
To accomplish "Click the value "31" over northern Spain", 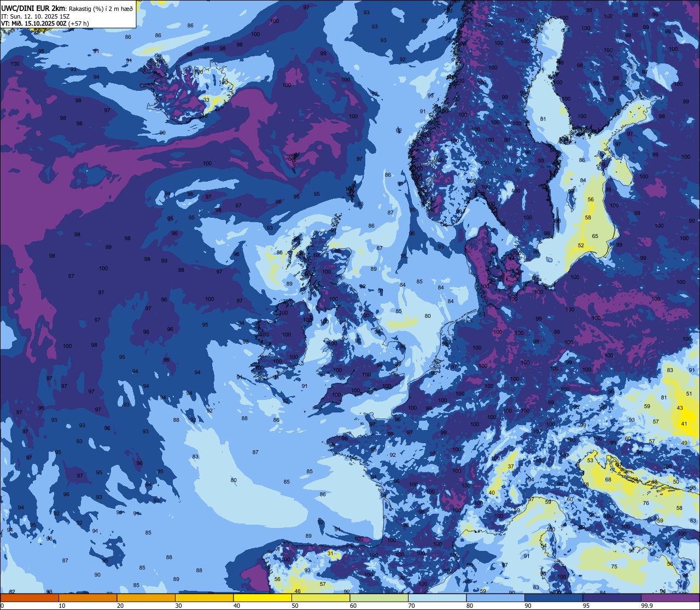I will point(330,554).
